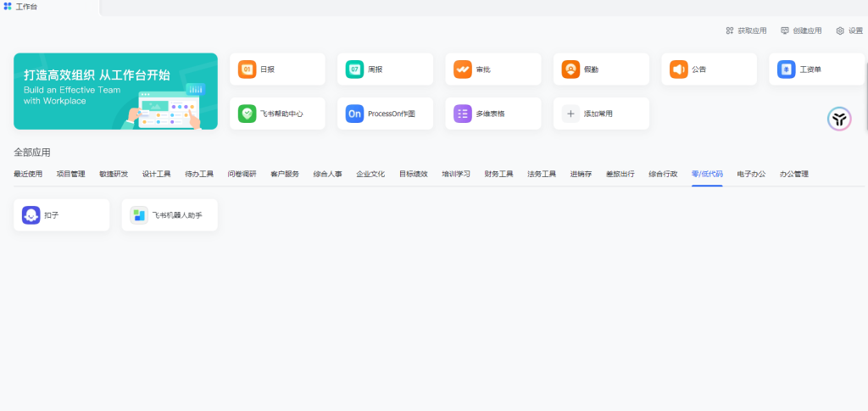868x411 pixels.
Task: Open the 培训学习 category tab
Action: [x=456, y=175]
